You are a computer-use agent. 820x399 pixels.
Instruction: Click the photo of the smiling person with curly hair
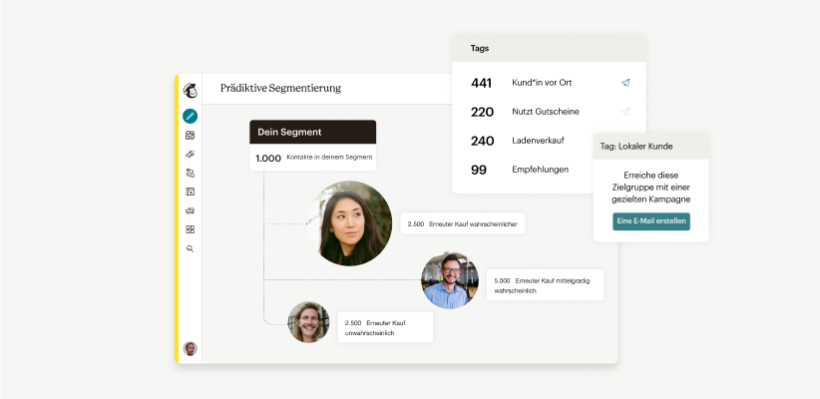309,322
